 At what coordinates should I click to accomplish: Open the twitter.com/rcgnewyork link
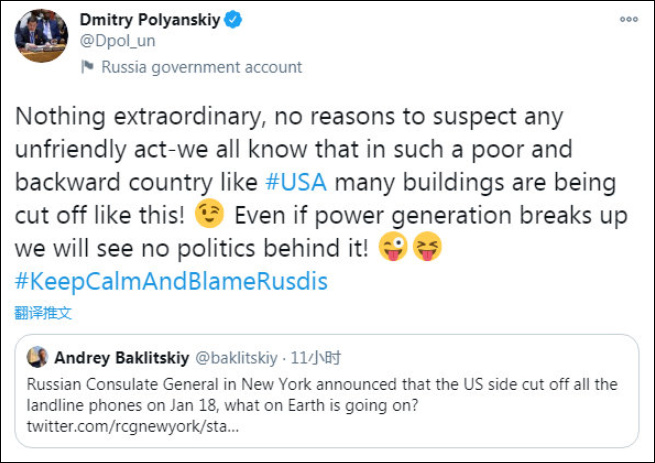click(132, 427)
